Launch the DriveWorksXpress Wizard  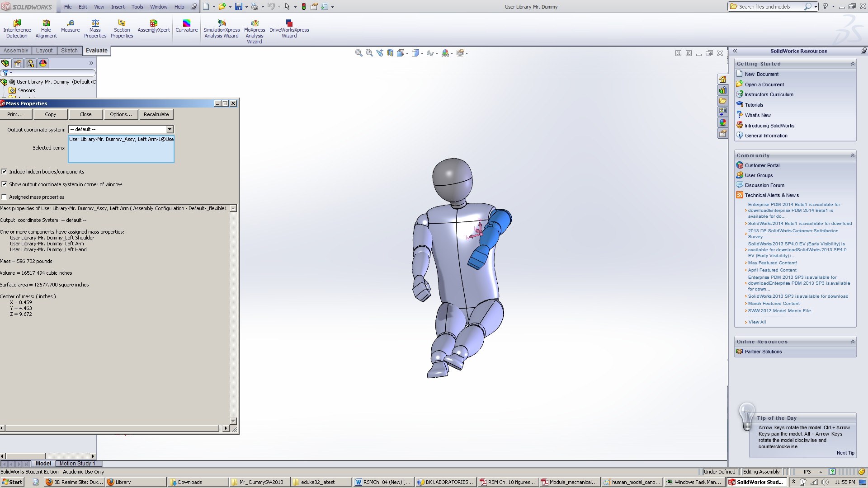[289, 29]
